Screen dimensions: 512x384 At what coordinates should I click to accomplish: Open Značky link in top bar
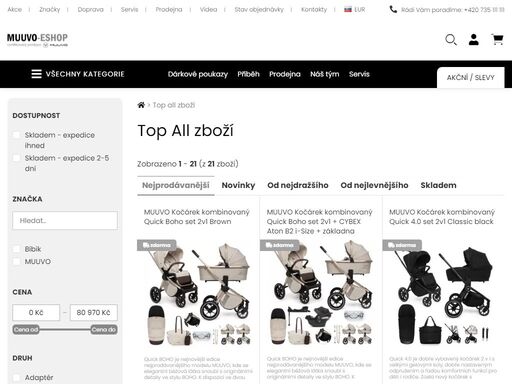pos(50,10)
